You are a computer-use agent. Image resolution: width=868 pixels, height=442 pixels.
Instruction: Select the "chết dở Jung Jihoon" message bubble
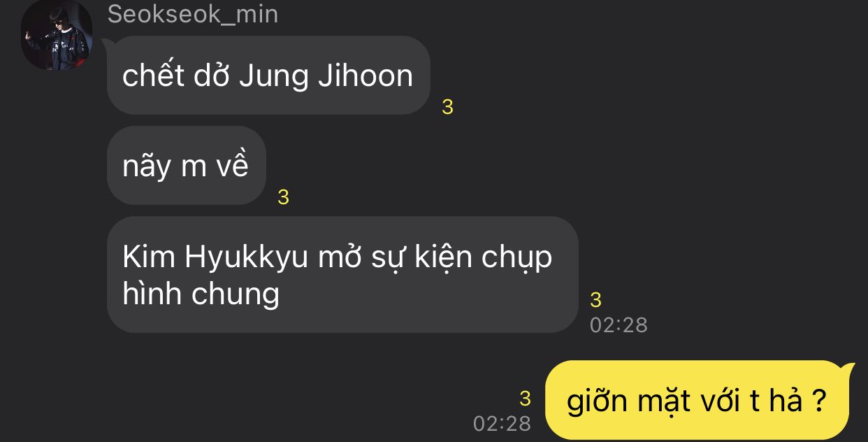coord(268,75)
